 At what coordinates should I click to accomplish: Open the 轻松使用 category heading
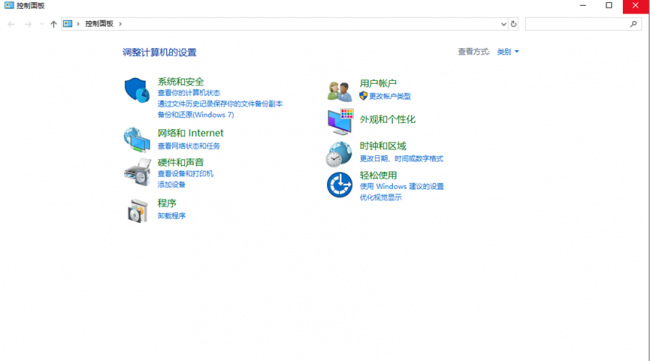(378, 175)
